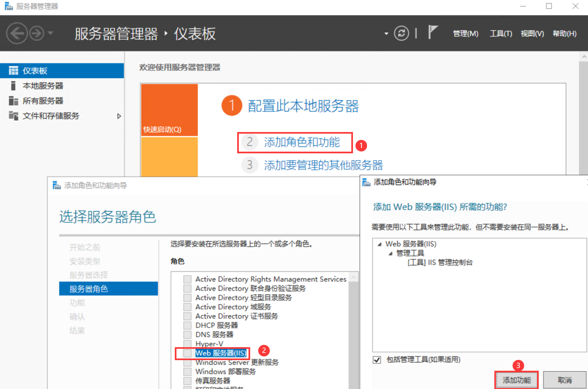The image size is (588, 389).
Task: Open the 管理(M) menu
Action: click(465, 34)
